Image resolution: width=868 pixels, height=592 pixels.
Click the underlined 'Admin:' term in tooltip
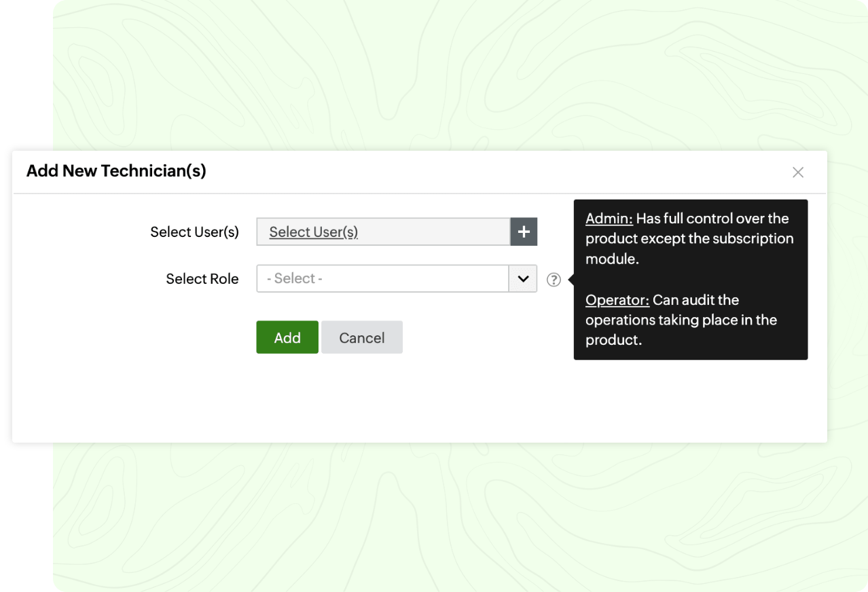[x=609, y=219]
